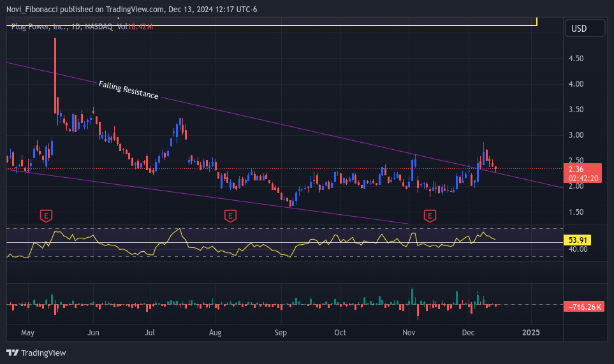Click the 2025 label on time axis
614x364 pixels.
tap(531, 333)
